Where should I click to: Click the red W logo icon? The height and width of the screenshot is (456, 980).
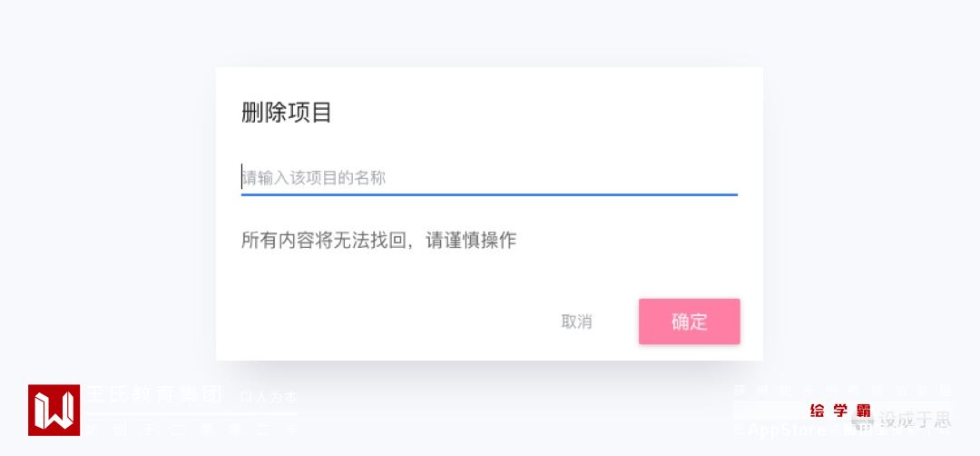(54, 410)
